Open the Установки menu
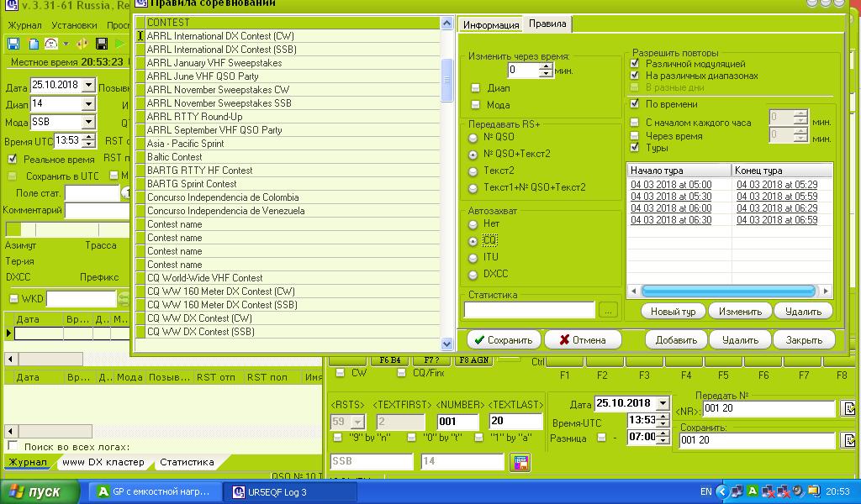This screenshot has width=861, height=504. pyautogui.click(x=74, y=25)
